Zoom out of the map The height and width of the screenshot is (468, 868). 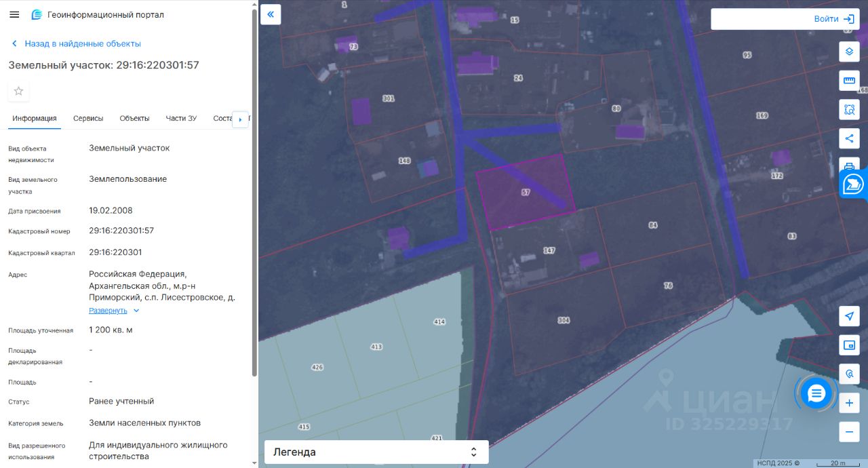[849, 431]
